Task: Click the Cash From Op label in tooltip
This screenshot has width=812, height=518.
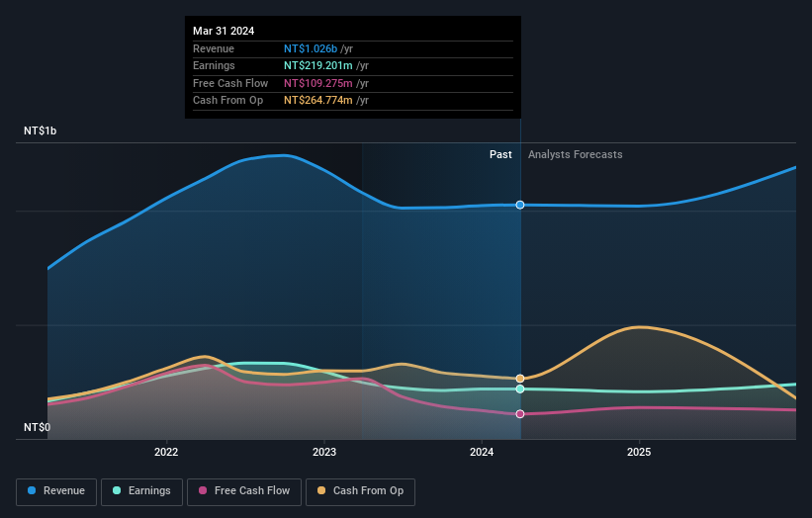Action: [x=227, y=101]
